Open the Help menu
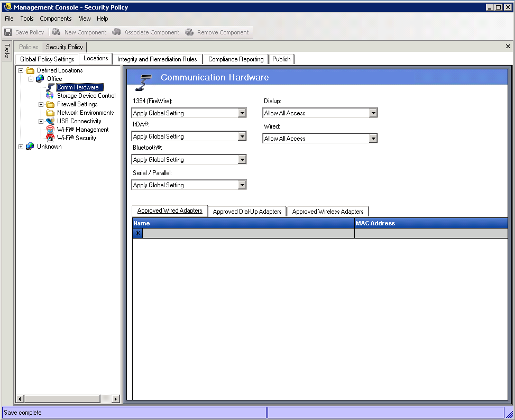 pyautogui.click(x=103, y=19)
